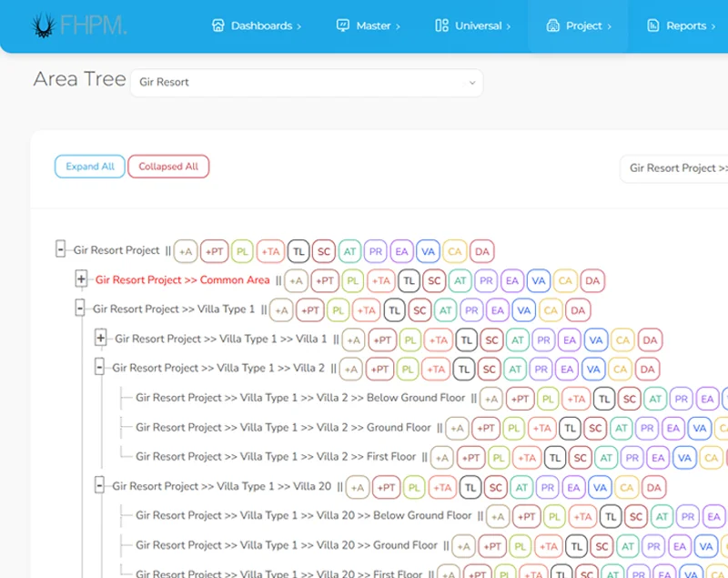This screenshot has height=578, width=728.
Task: Click +PT badge on Common Area row
Action: [325, 281]
